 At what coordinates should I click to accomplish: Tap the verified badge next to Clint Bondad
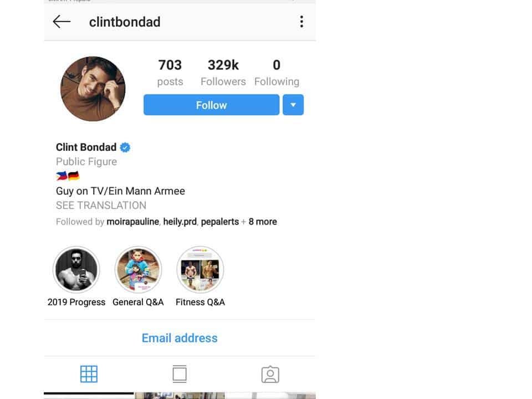(125, 147)
